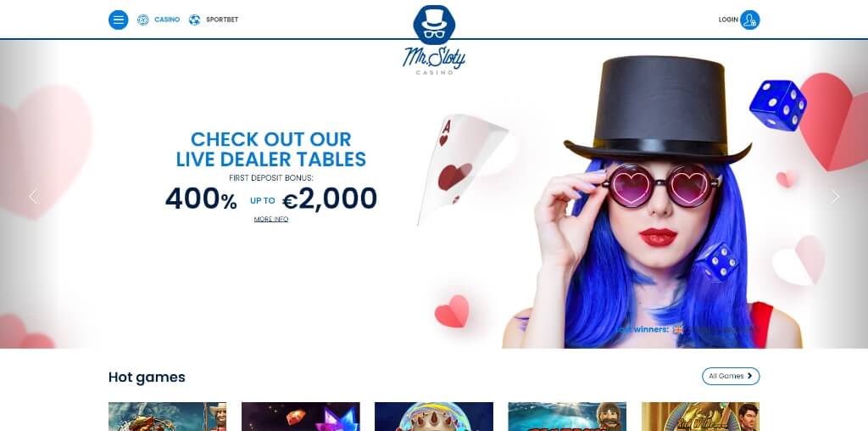Open the fourth hot game thumbnail
This screenshot has height=431, width=868.
(567, 417)
